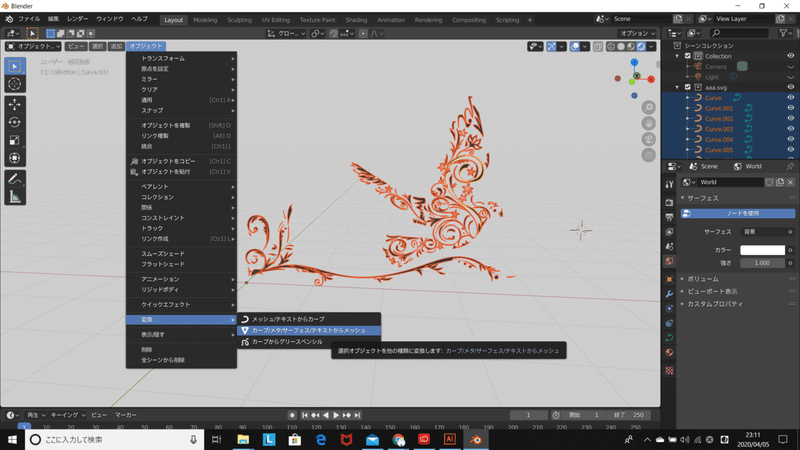Open the Object Mode dropdown
The height and width of the screenshot is (450, 800).
(33, 46)
